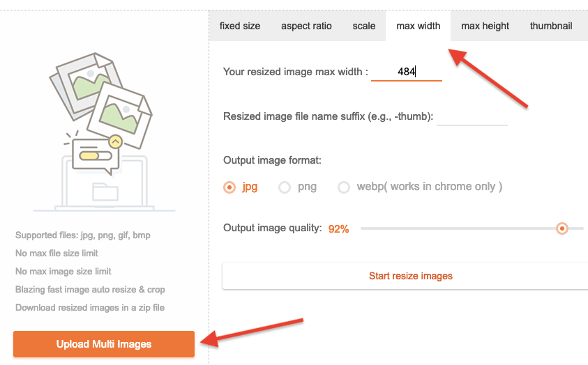Screen dimensions: 588x365
Task: Switch to the thumbnail tab
Action: click(x=551, y=26)
